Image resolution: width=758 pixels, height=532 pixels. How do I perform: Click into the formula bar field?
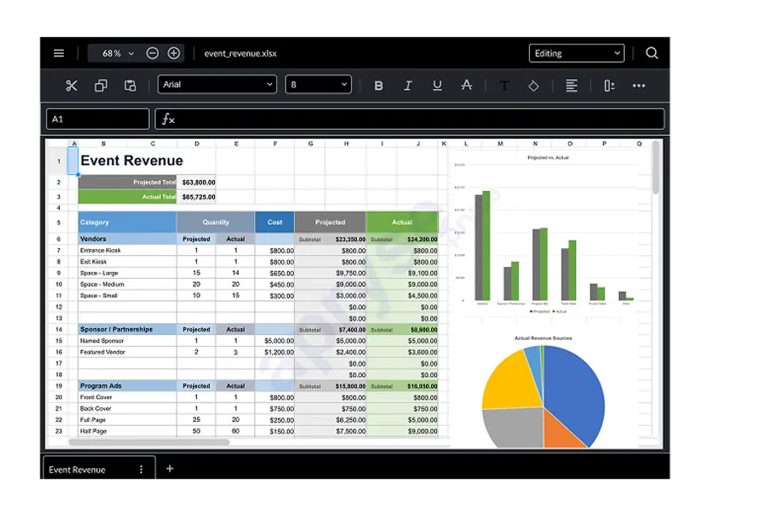click(410, 119)
